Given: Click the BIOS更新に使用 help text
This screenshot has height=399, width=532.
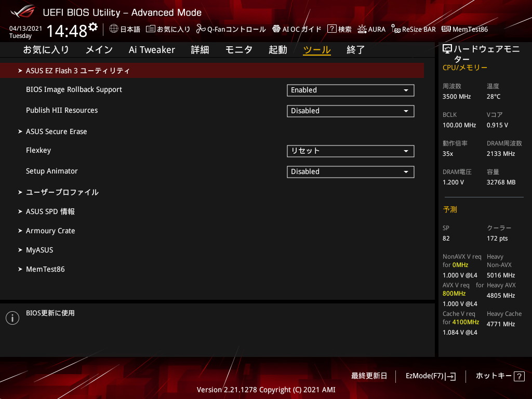Looking at the screenshot, I should (x=50, y=313).
